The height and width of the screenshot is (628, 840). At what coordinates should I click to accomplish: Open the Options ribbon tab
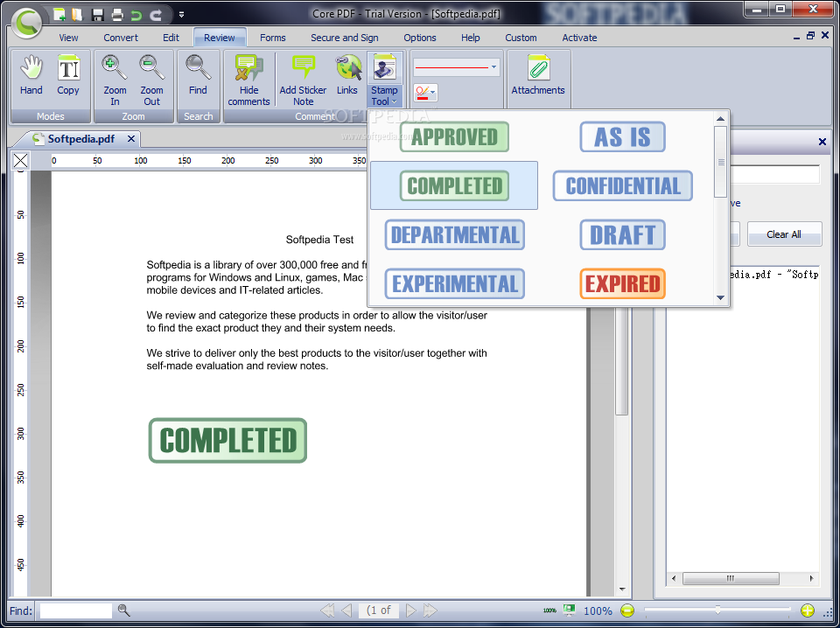pyautogui.click(x=419, y=38)
